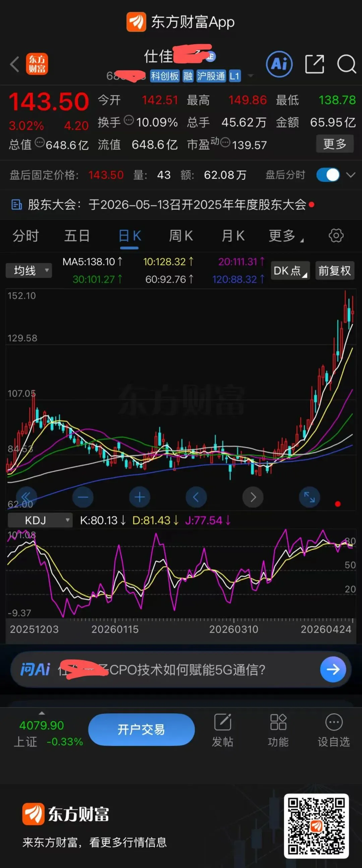This screenshot has width=362, height=868.
Task: Tap the back arrow at top left
Action: [14, 64]
